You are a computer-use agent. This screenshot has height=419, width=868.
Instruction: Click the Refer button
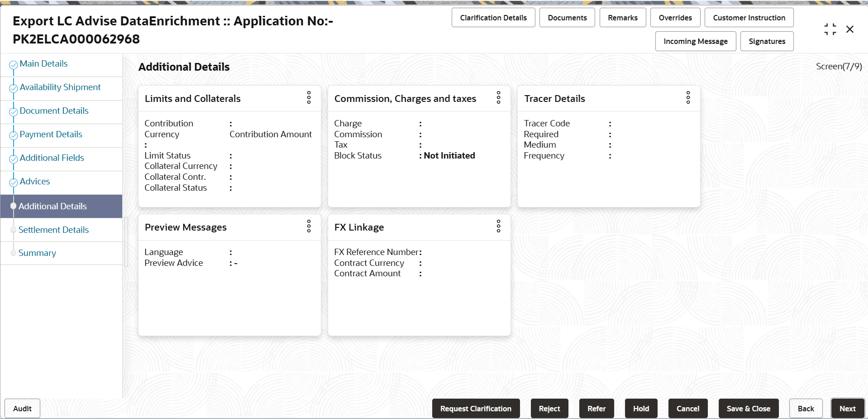[596, 409]
